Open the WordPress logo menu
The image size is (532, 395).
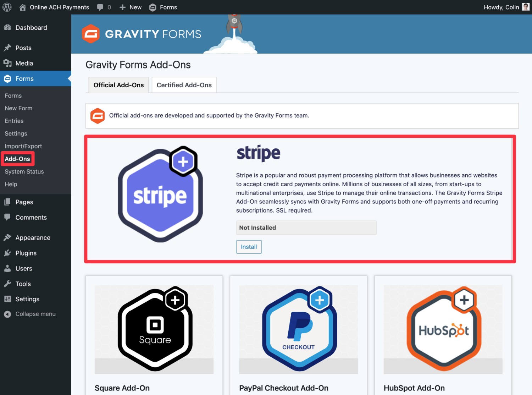click(7, 7)
